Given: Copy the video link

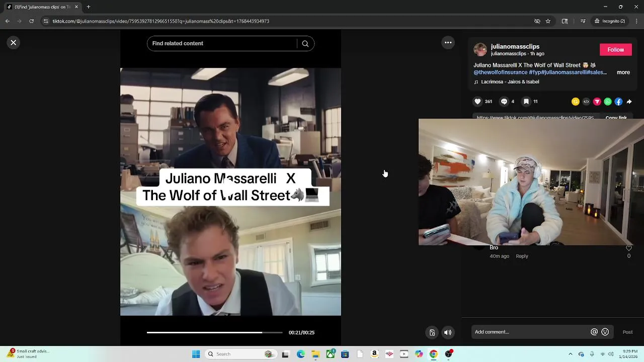Looking at the screenshot, I should pos(616,118).
